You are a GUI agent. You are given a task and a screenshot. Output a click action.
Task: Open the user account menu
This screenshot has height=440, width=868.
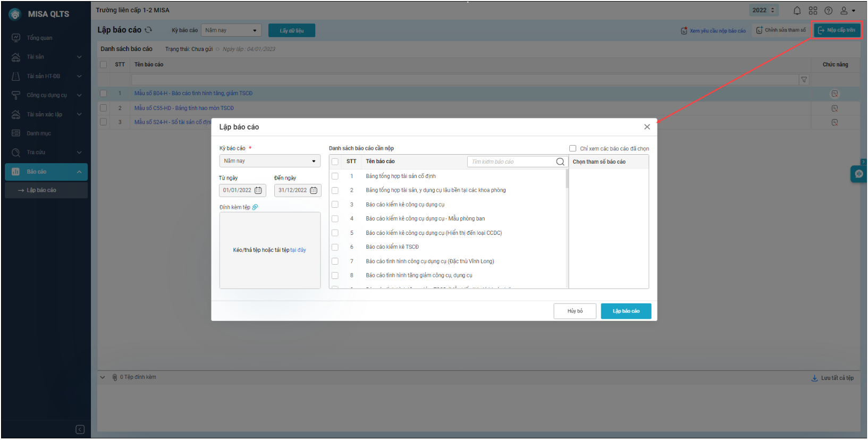coord(847,11)
